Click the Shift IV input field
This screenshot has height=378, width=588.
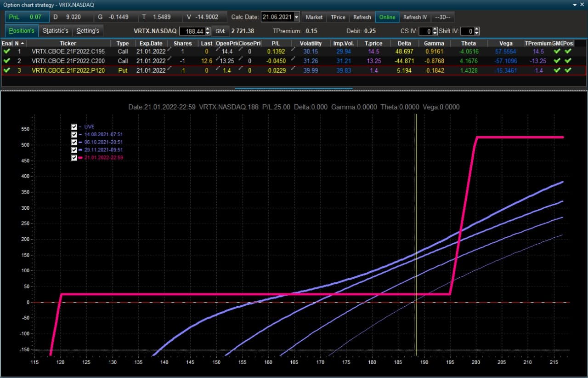pos(467,31)
